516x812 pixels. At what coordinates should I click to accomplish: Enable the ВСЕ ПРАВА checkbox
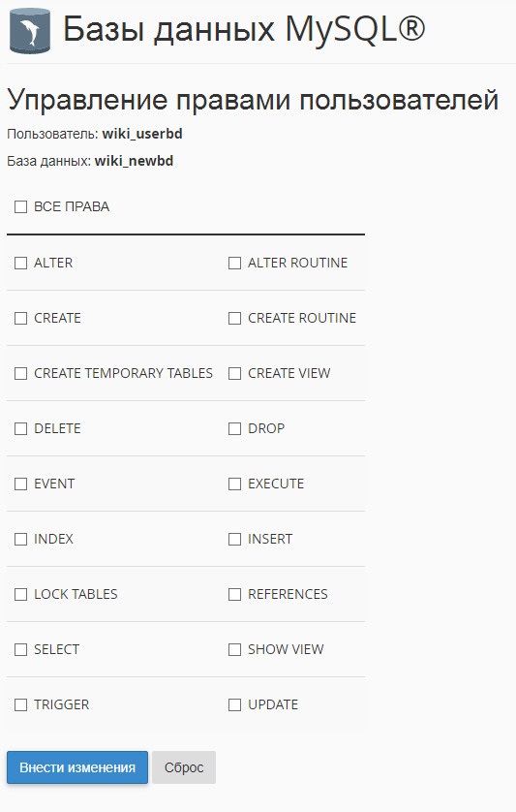(x=20, y=207)
